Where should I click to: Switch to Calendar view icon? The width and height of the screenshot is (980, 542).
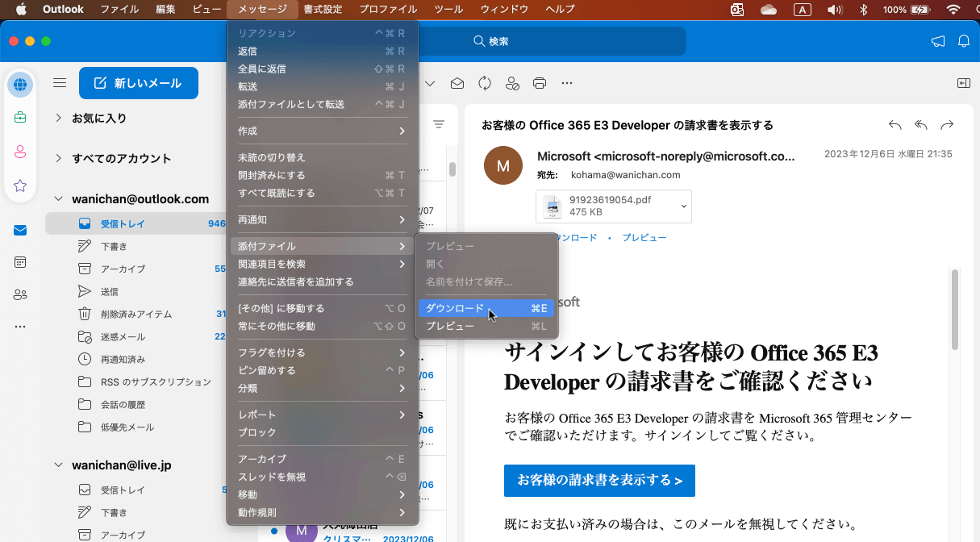(x=20, y=262)
